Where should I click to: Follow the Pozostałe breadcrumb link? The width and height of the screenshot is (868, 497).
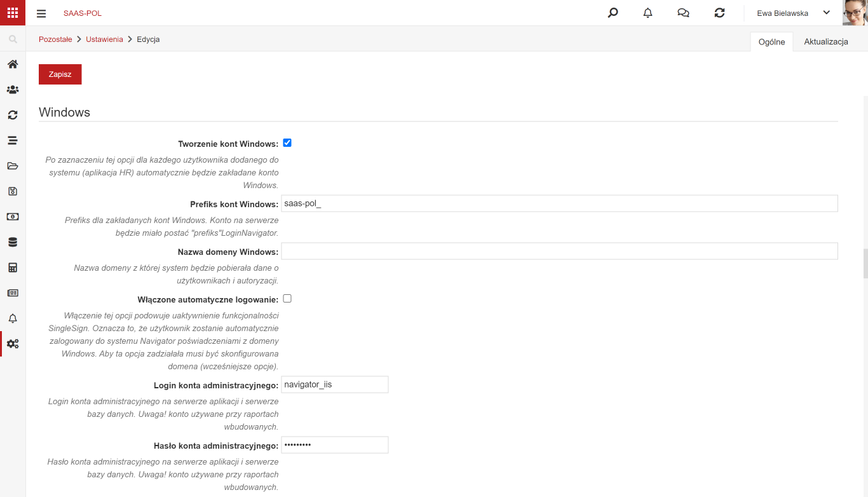pos(55,39)
